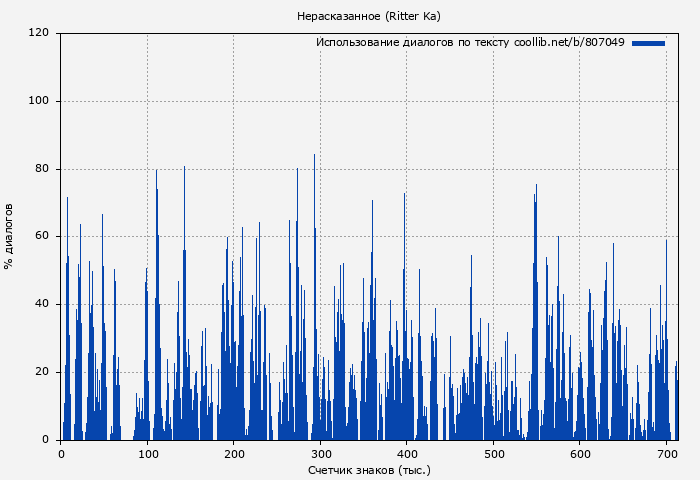Click the y-axis tick label 120
Viewport: 700px width, 480px height.
[40, 33]
